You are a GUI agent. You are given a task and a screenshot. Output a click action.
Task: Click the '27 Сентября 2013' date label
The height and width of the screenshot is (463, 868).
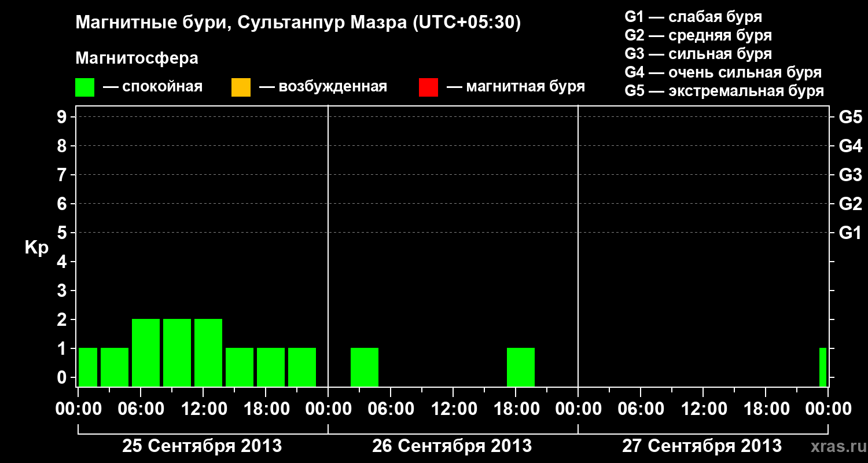[702, 446]
